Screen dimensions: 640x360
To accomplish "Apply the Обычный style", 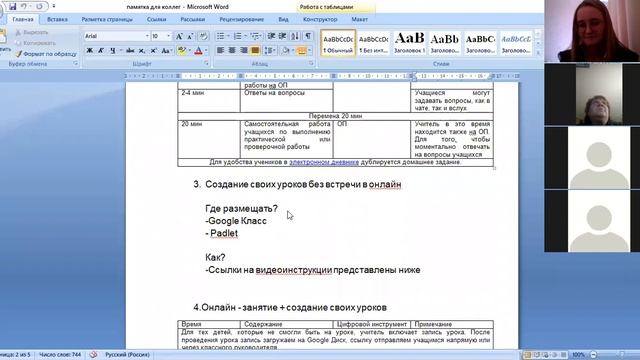I will 338,43.
